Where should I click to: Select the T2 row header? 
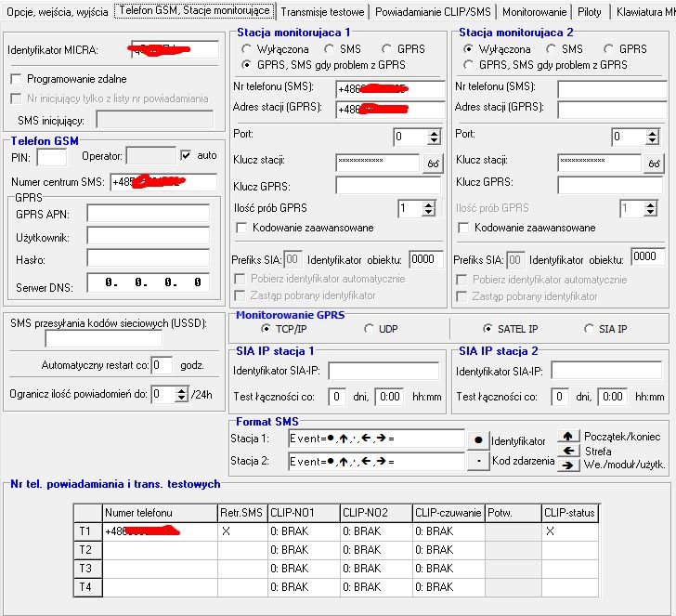88,550
